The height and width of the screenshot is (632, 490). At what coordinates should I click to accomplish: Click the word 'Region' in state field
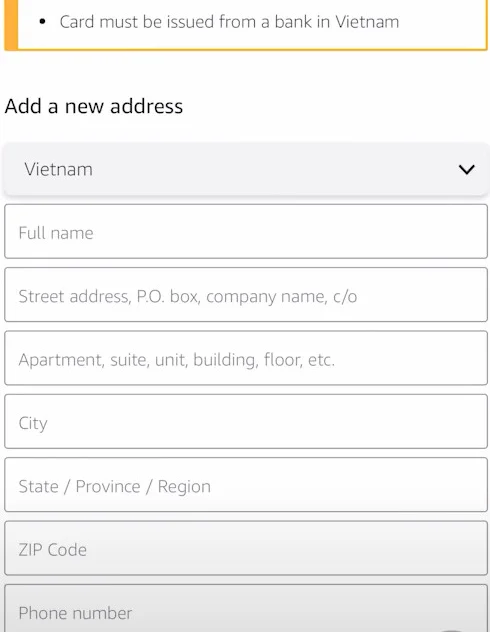pos(184,486)
